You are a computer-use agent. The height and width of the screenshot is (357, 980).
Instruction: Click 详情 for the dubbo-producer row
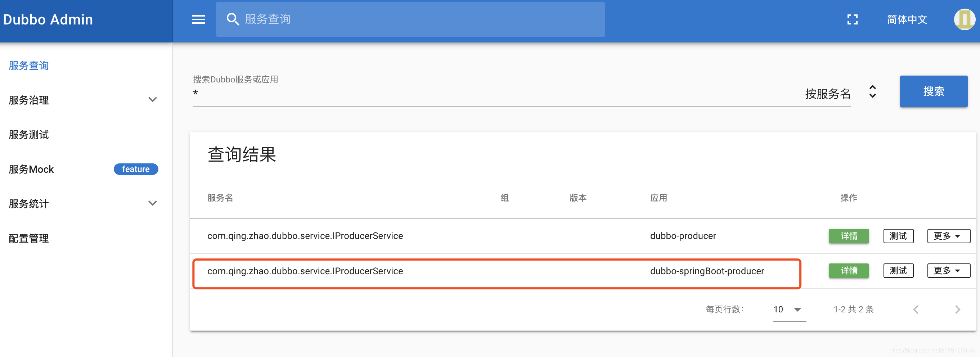click(848, 236)
